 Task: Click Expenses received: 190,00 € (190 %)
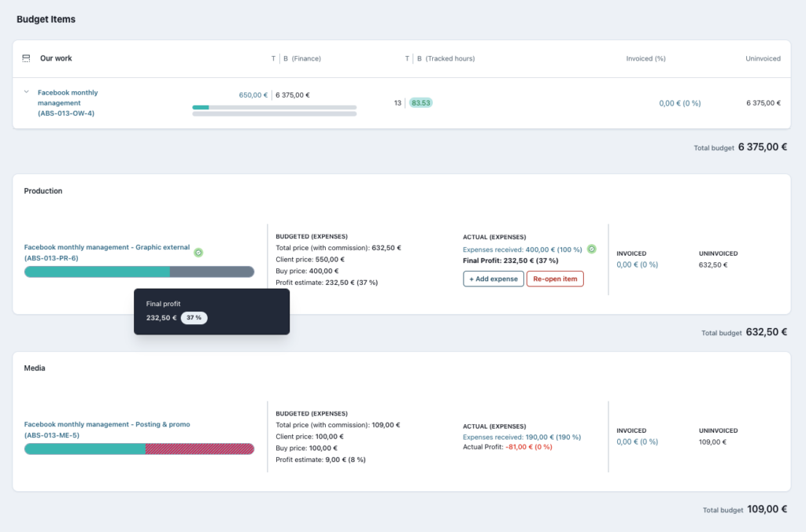coord(522,438)
